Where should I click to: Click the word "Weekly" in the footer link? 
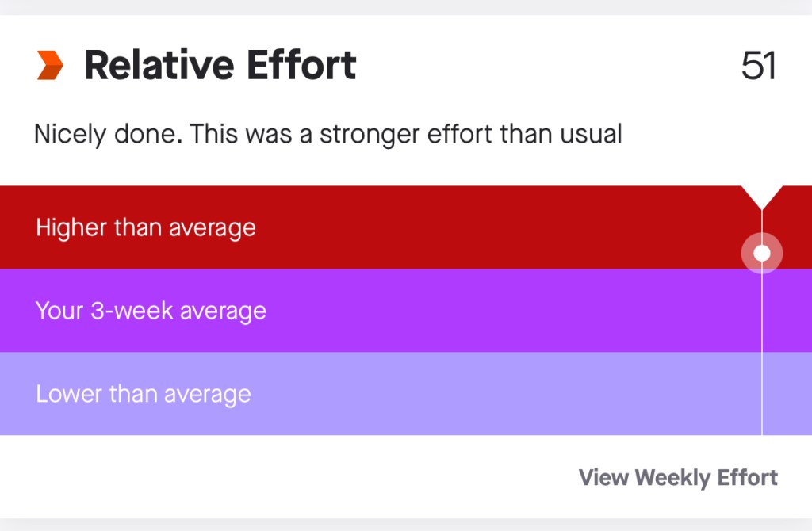(673, 478)
